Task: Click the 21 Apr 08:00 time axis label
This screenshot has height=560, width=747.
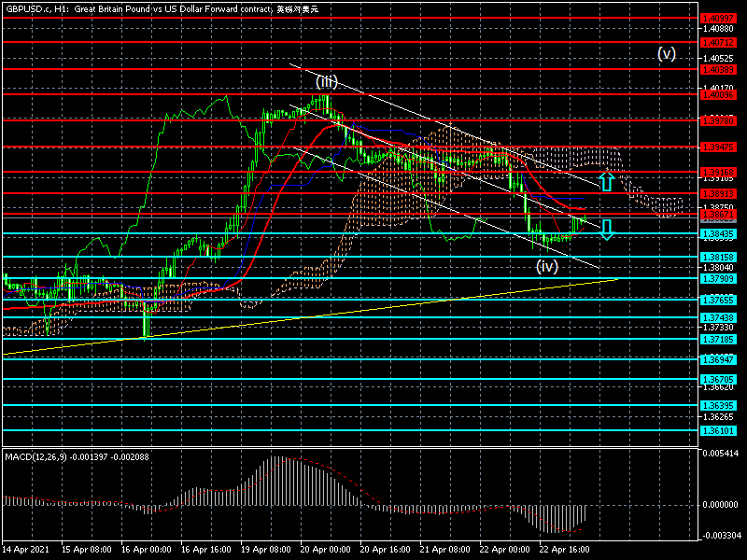Action: (x=445, y=549)
